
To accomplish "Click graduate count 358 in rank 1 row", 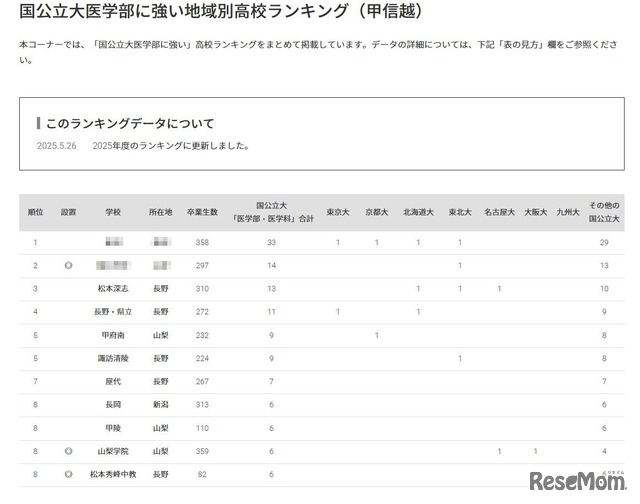I will 202,242.
